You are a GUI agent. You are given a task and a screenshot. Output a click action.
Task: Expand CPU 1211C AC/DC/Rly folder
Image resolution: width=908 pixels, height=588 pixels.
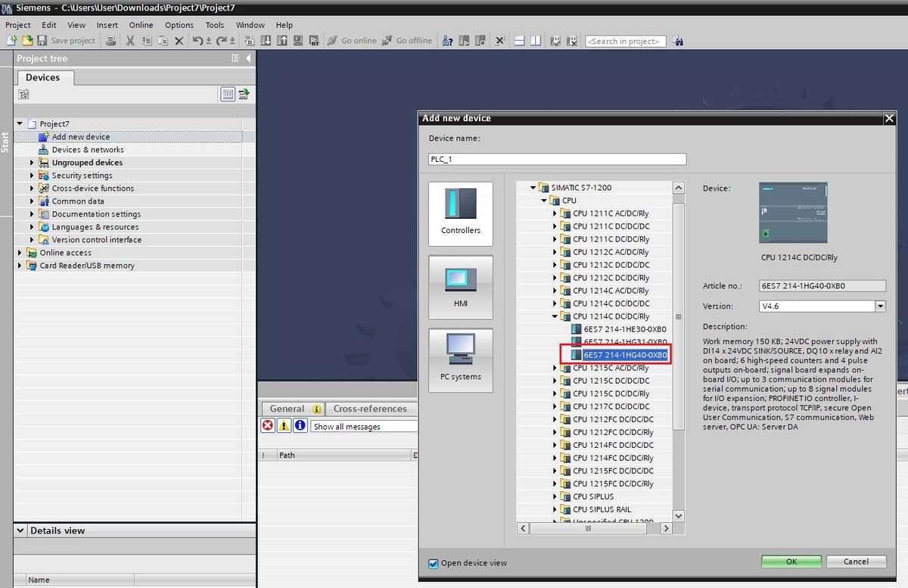[555, 213]
